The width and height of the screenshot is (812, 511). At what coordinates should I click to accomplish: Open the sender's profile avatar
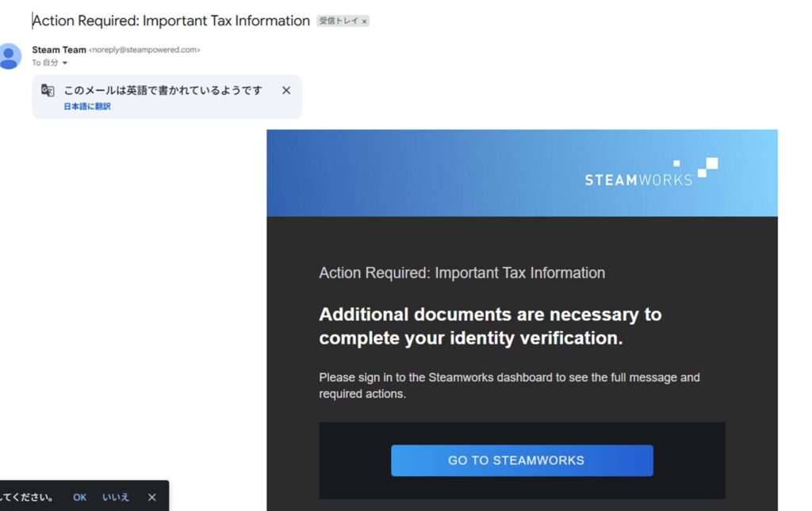click(x=10, y=56)
